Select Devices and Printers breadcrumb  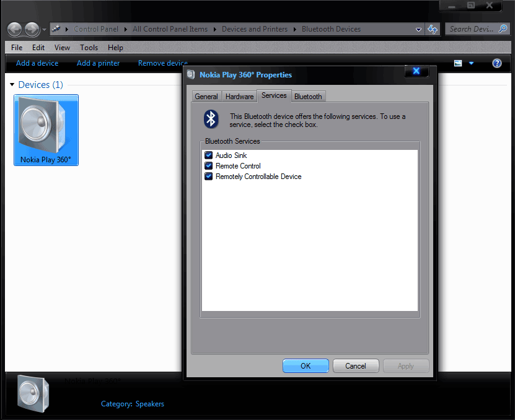[x=255, y=29]
